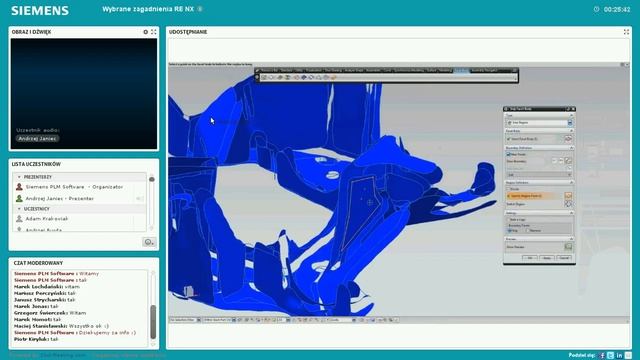Viewport: 640px width, 360px height.
Task: Click title 'Wybrane zagadnienia RE NX'
Action: (x=148, y=9)
